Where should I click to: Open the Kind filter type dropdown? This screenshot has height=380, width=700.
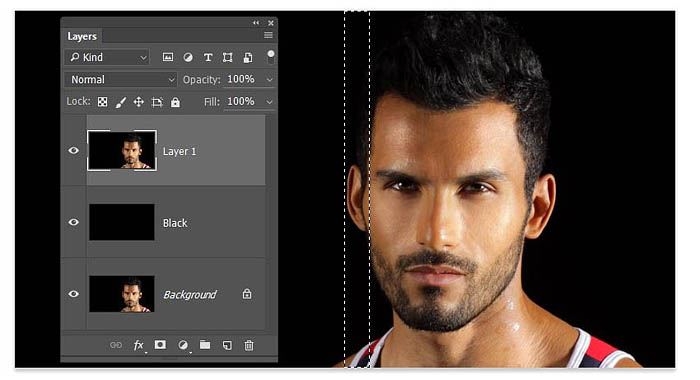click(x=107, y=57)
